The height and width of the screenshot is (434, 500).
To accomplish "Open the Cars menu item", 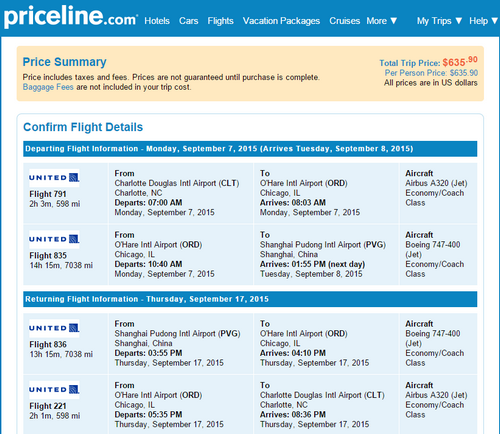I will point(189,21).
